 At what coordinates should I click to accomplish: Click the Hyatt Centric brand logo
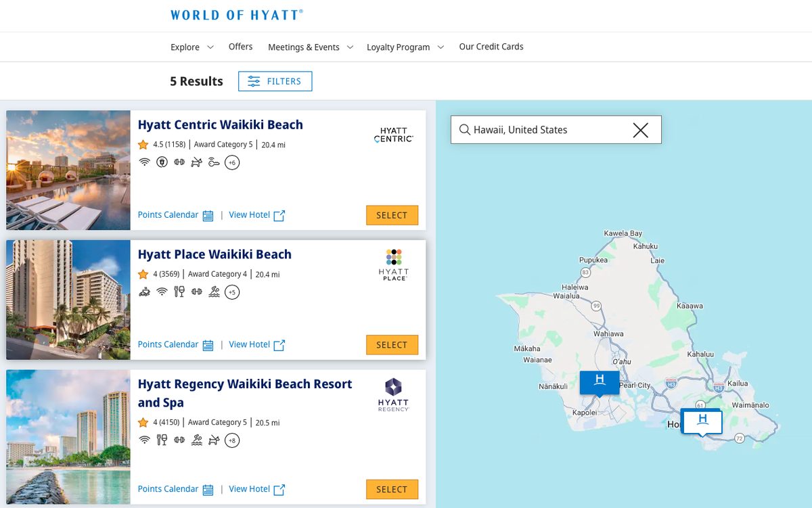point(394,135)
